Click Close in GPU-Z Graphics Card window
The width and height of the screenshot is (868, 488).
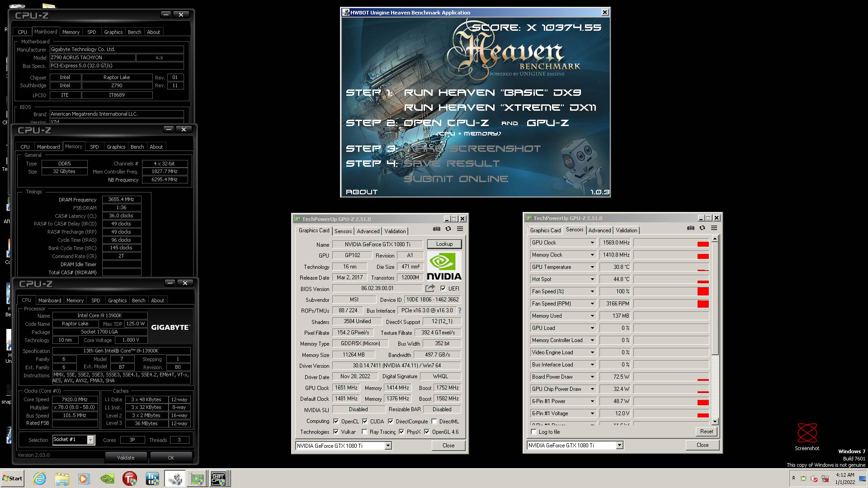[x=448, y=446]
